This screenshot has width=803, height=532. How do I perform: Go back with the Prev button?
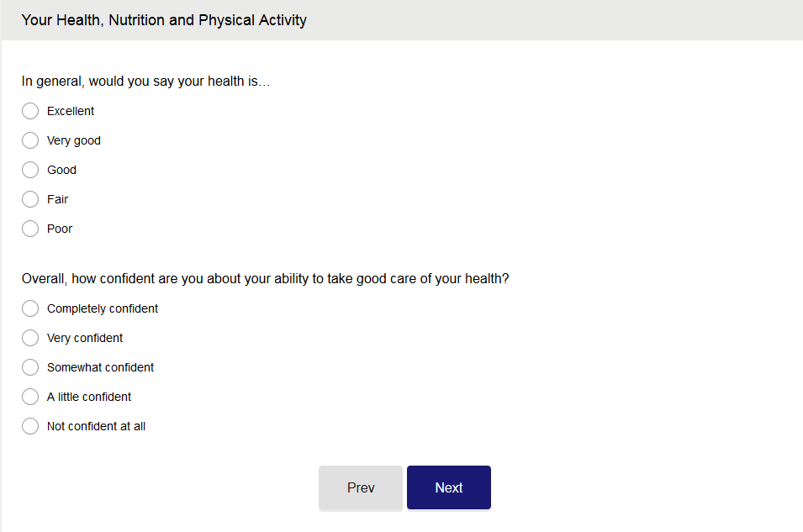point(361,487)
